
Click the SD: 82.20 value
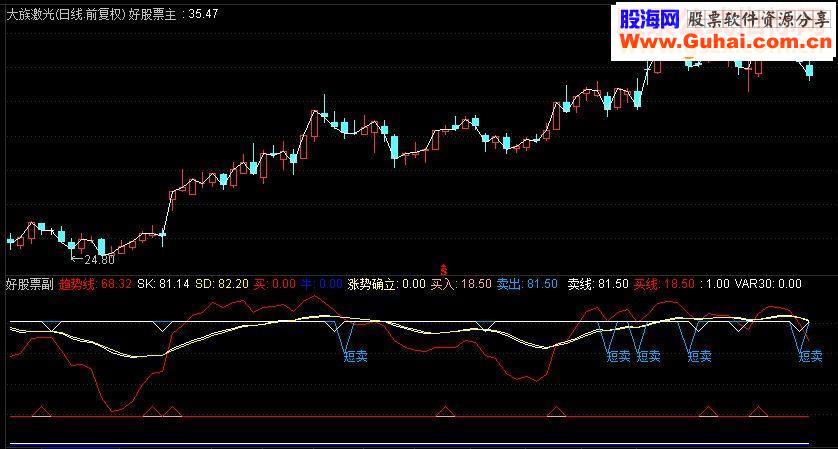222,284
